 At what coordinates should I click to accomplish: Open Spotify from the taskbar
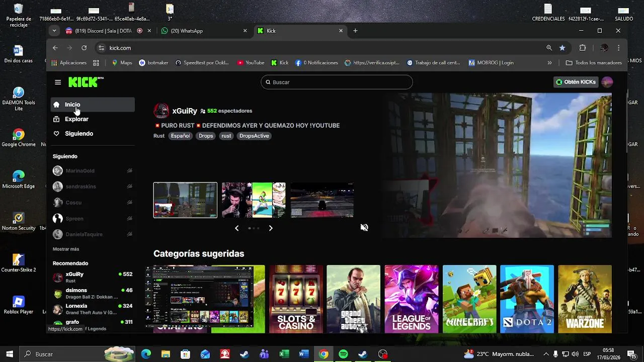click(x=343, y=354)
